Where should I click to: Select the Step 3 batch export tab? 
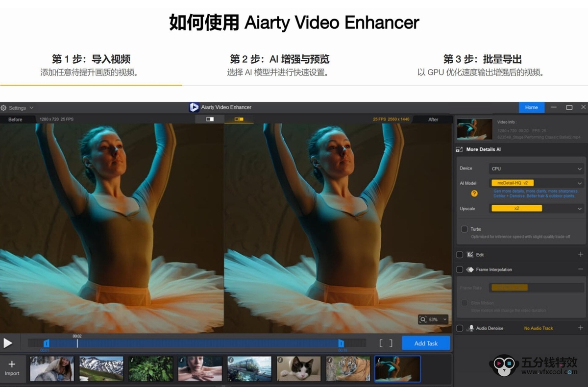click(x=482, y=66)
